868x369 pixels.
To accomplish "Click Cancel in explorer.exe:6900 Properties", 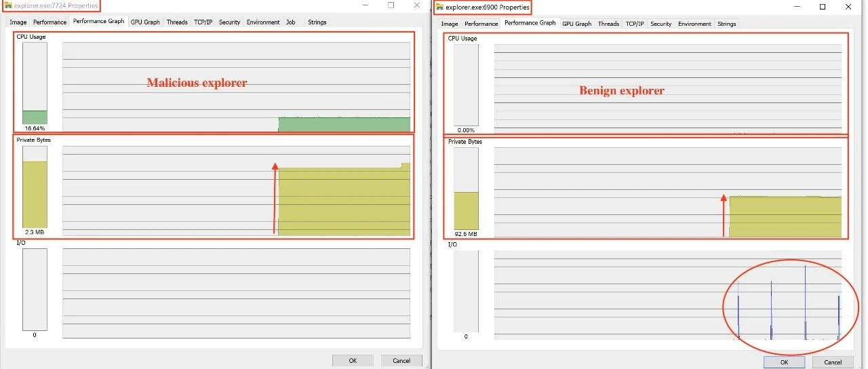I will click(x=833, y=362).
